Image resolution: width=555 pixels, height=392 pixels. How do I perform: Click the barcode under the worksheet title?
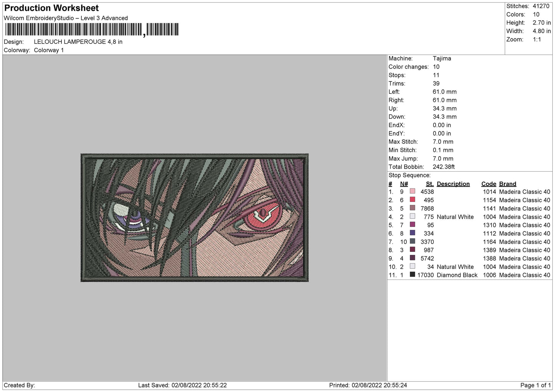tap(92, 30)
